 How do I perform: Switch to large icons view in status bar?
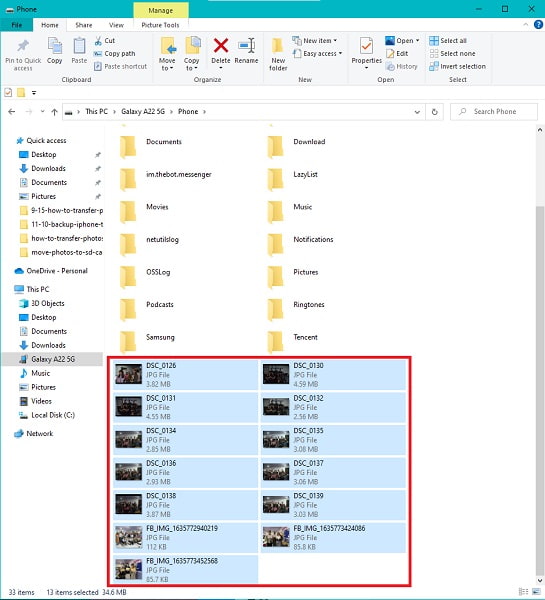point(536,592)
